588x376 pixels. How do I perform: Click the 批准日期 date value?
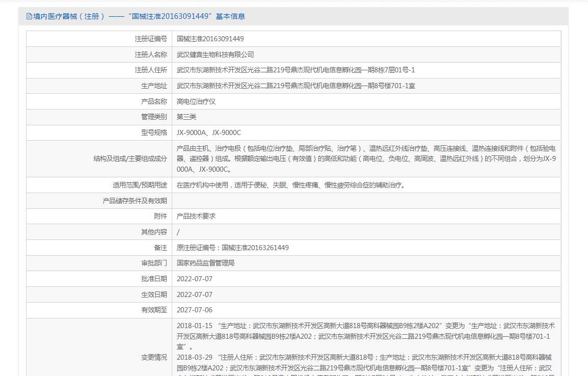[195, 279]
